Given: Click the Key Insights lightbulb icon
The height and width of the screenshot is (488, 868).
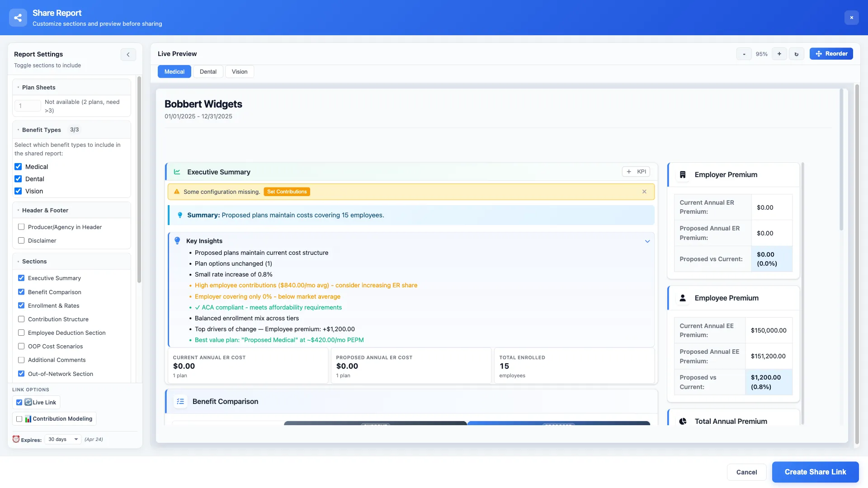Looking at the screenshot, I should [x=177, y=240].
